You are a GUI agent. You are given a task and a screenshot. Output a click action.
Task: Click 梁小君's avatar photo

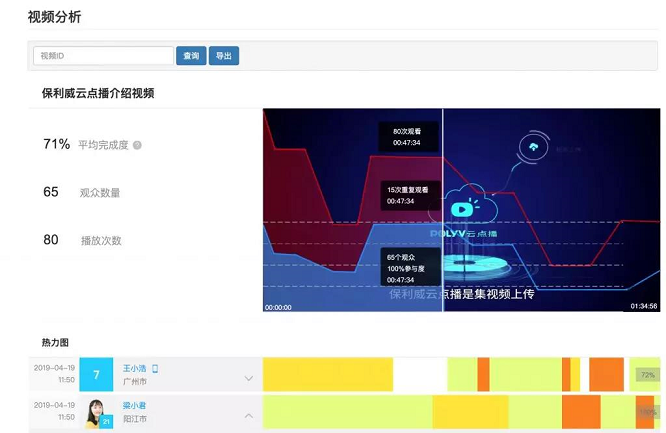96,412
